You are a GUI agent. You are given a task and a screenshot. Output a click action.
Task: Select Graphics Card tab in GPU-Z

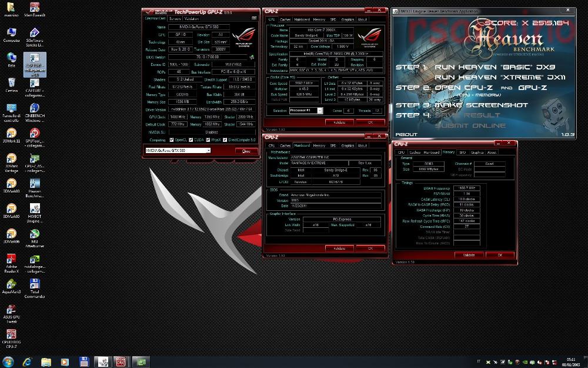point(155,18)
